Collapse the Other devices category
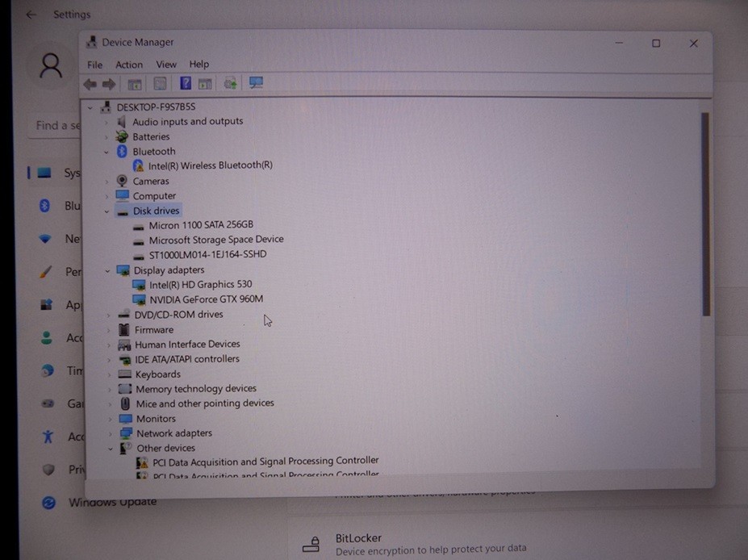The width and height of the screenshot is (748, 560). [x=111, y=449]
